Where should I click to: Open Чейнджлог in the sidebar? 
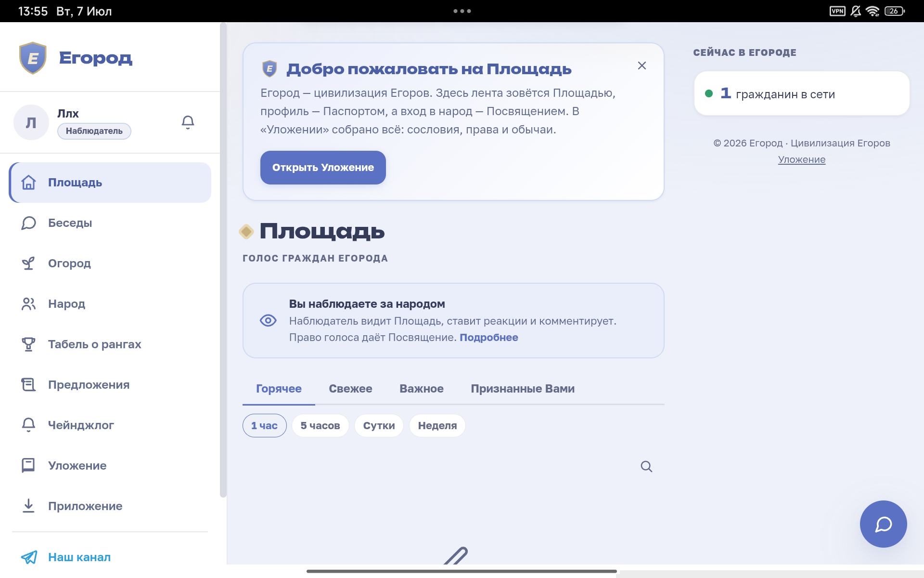[x=110, y=425]
